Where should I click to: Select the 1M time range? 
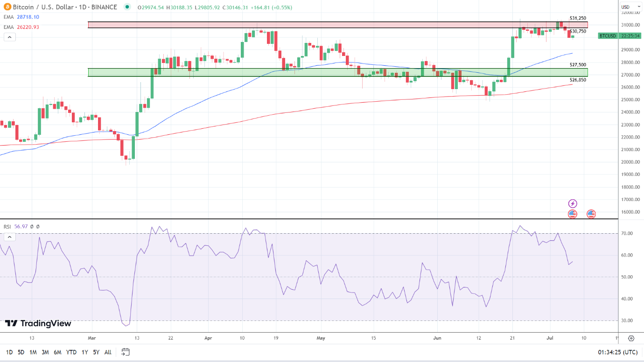coord(33,352)
